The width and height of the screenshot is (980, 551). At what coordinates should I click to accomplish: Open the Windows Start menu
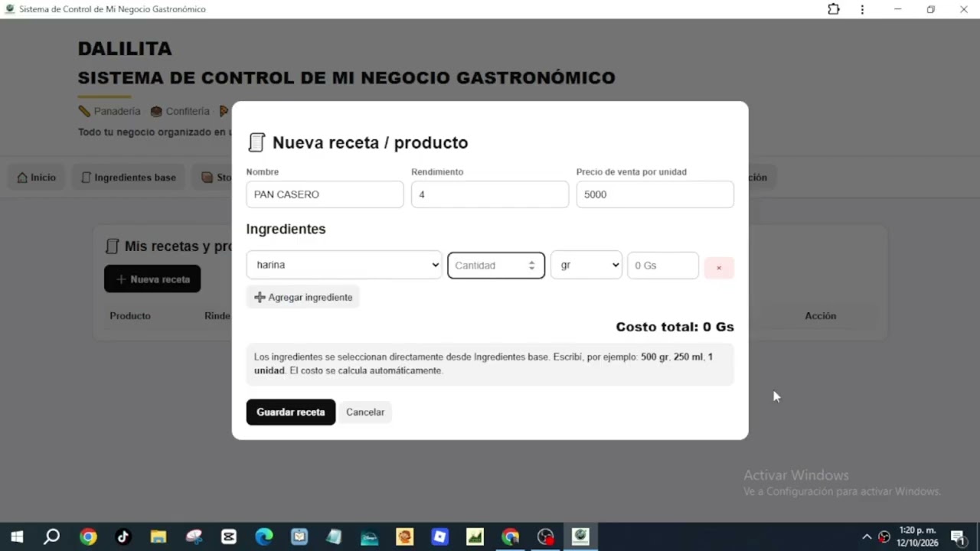[x=17, y=536]
